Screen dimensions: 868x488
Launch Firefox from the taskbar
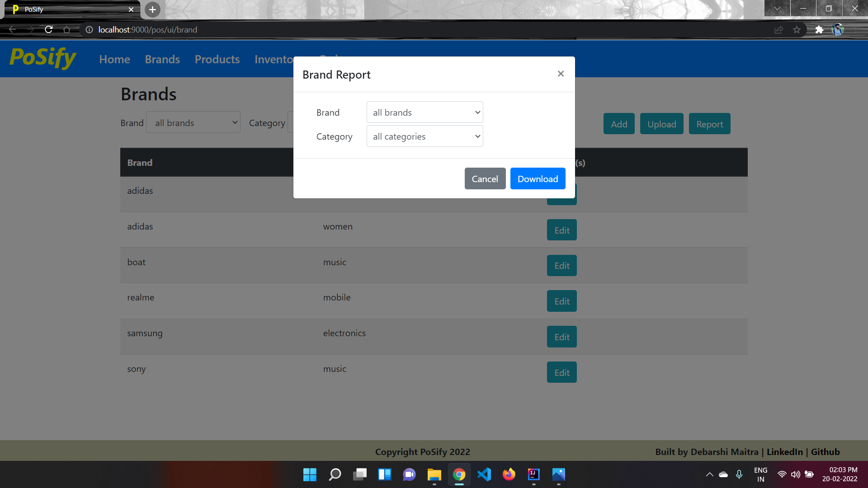(509, 474)
